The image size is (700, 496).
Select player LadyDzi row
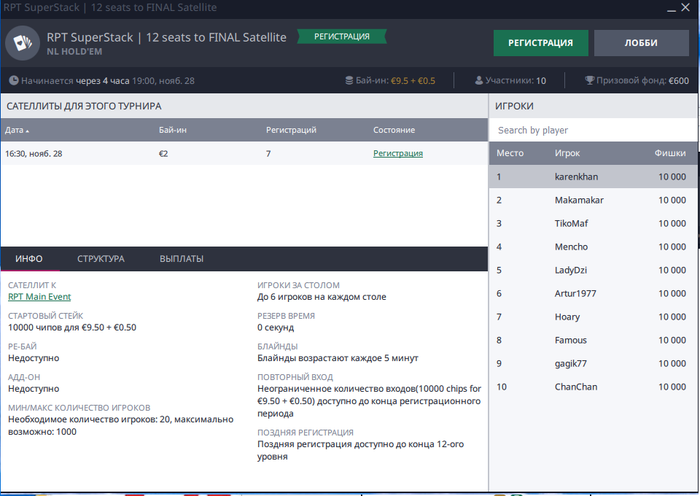[x=593, y=270]
